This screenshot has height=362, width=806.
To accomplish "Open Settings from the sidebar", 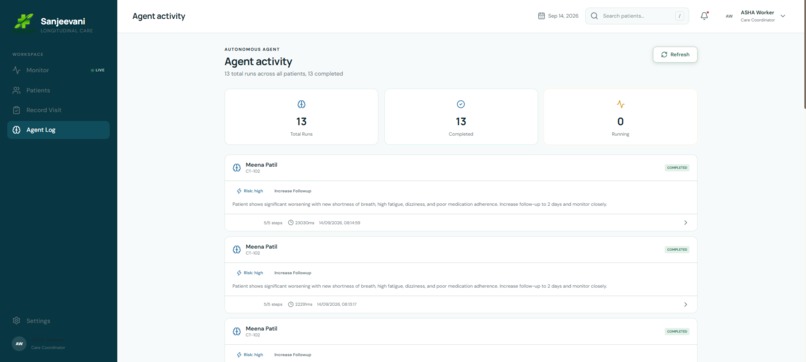I will point(58,320).
